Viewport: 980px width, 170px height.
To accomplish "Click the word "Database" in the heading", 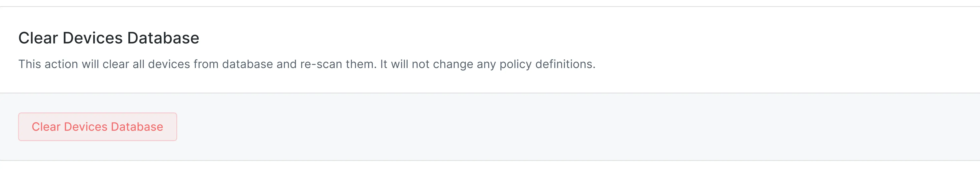I will coord(163,38).
